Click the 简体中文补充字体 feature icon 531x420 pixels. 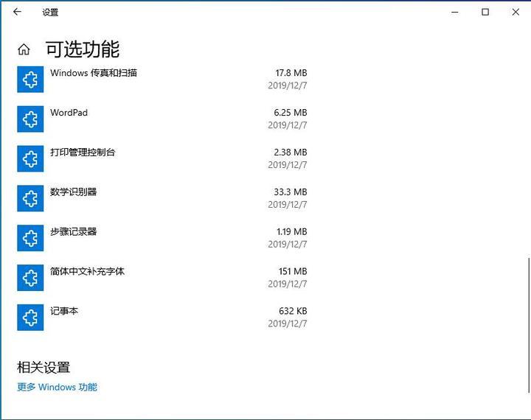tap(30, 278)
